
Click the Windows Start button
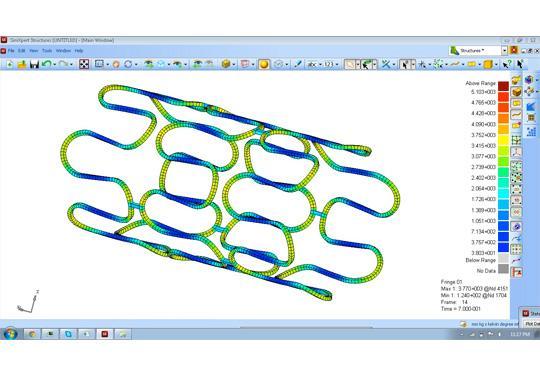[x=10, y=334]
